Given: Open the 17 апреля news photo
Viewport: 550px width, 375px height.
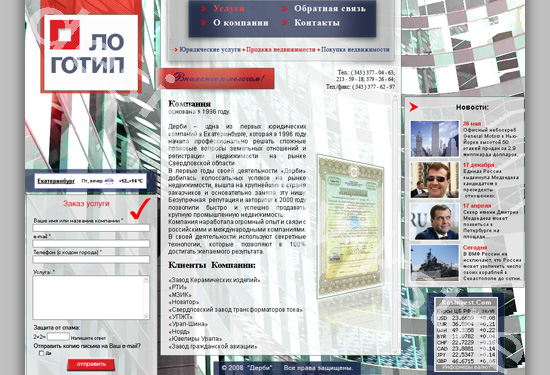Looking at the screenshot, I should [435, 222].
